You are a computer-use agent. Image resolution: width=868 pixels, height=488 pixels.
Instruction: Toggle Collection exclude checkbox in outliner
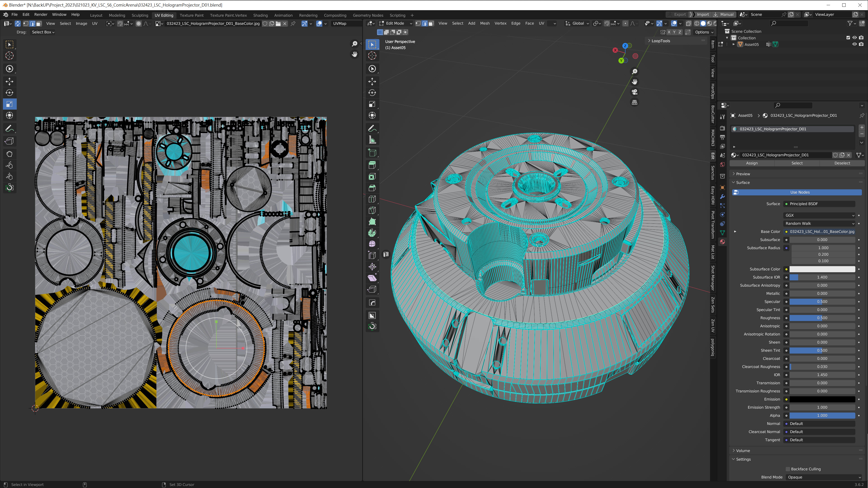click(x=848, y=38)
